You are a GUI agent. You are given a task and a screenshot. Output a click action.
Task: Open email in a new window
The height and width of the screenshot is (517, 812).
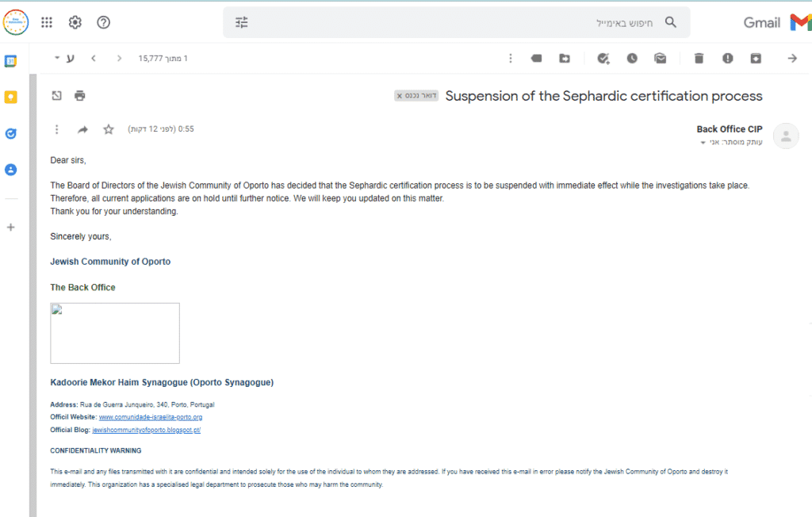tap(57, 95)
